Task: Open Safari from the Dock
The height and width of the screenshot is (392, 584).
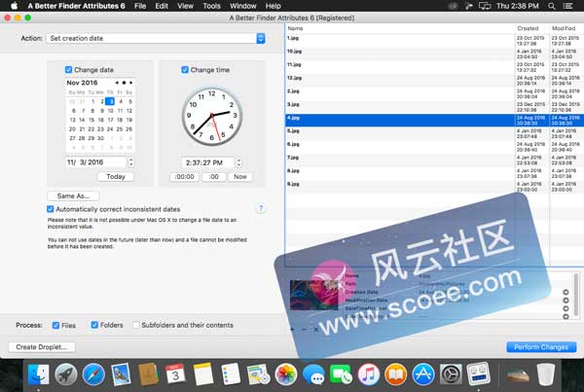Action: (x=93, y=374)
